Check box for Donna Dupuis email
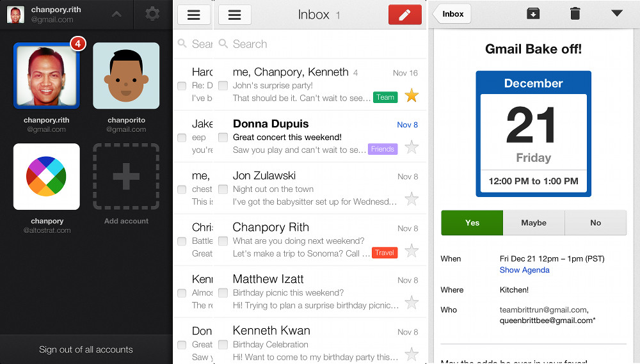The width and height of the screenshot is (640, 364). (x=223, y=138)
